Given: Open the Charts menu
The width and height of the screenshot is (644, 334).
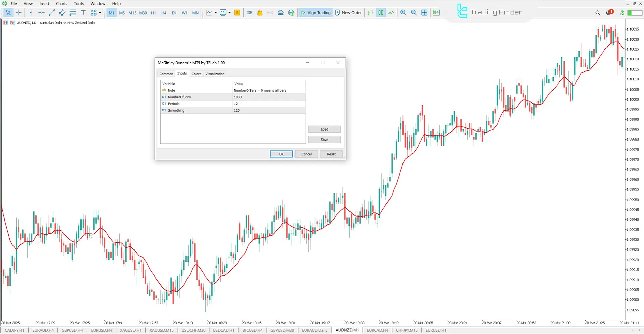Looking at the screenshot, I should (61, 4).
